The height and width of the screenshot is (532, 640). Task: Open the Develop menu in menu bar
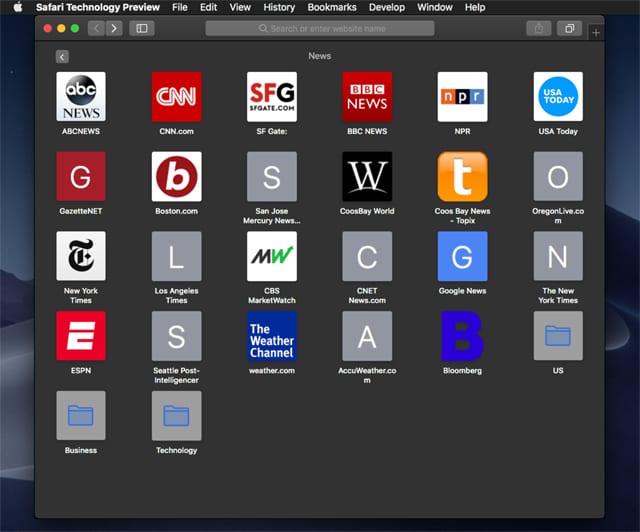[x=387, y=7]
